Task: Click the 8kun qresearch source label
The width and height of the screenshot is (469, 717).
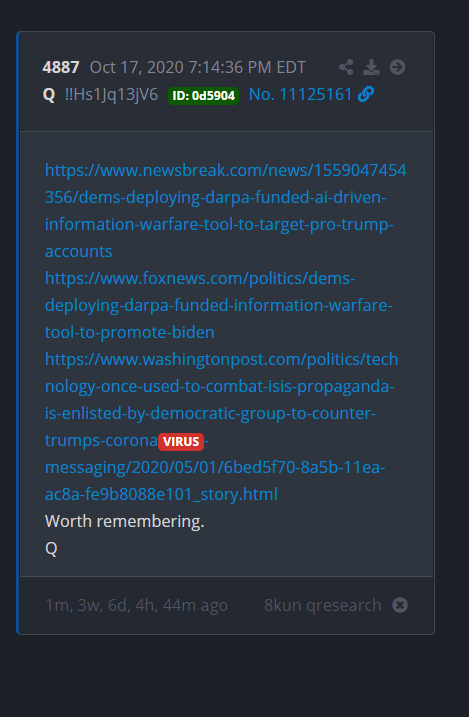Action: (x=323, y=605)
